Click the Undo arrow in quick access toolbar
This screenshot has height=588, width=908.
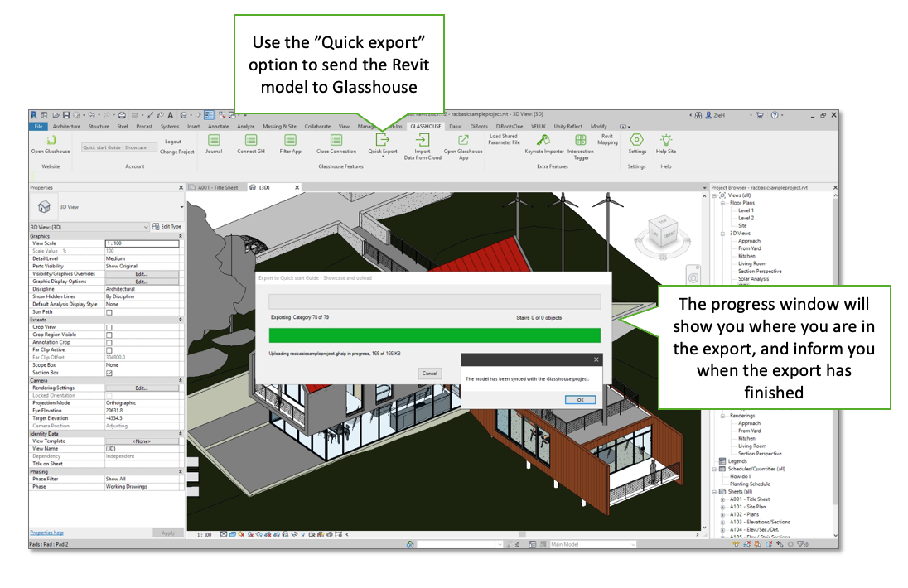[x=91, y=115]
